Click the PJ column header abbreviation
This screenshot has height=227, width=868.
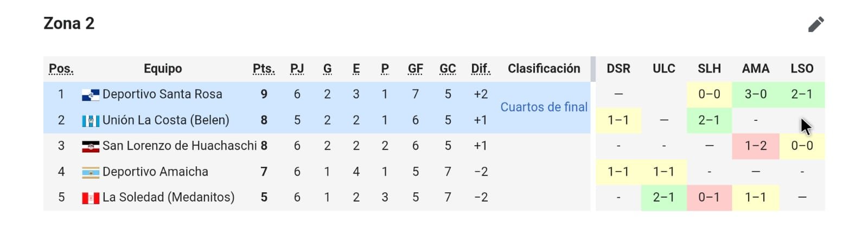[x=297, y=69]
